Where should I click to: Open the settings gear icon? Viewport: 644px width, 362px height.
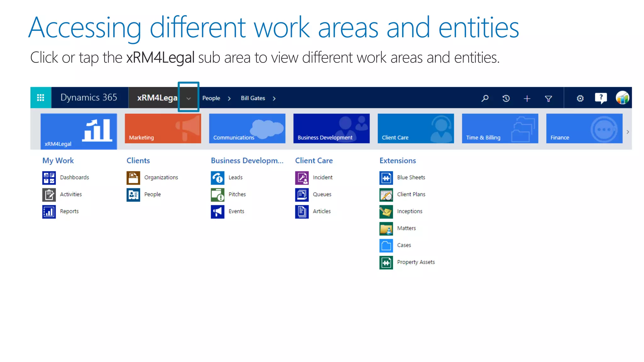pos(580,98)
